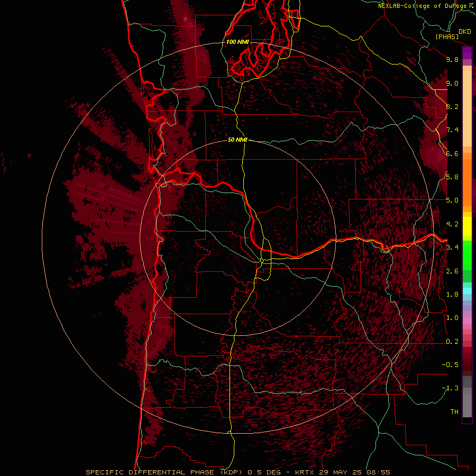Pick the gray segment beside TH
This screenshot has height=476, width=476.
point(467,406)
